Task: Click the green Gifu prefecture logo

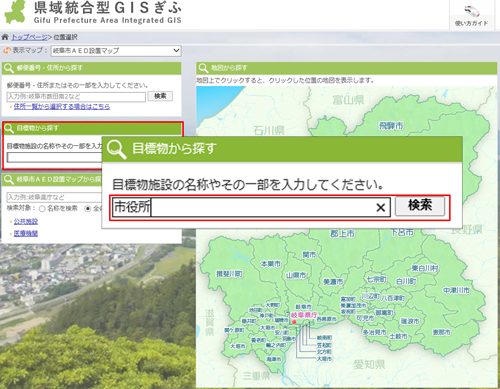Action: [x=15, y=12]
